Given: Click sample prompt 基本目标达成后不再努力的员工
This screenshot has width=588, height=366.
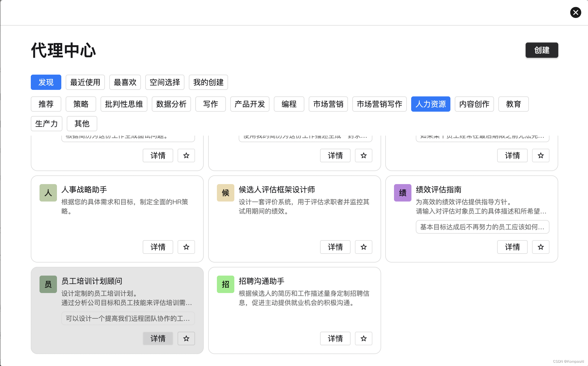Looking at the screenshot, I should pos(482,227).
